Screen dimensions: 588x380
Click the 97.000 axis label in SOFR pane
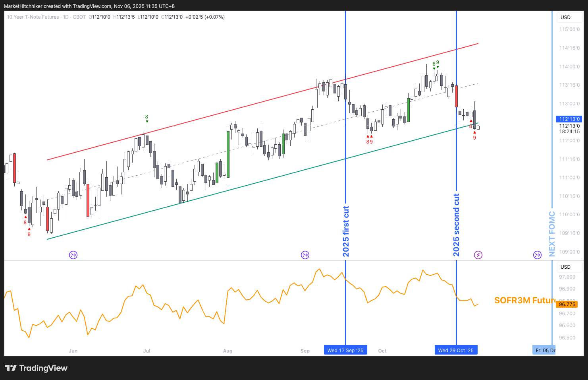567,277
